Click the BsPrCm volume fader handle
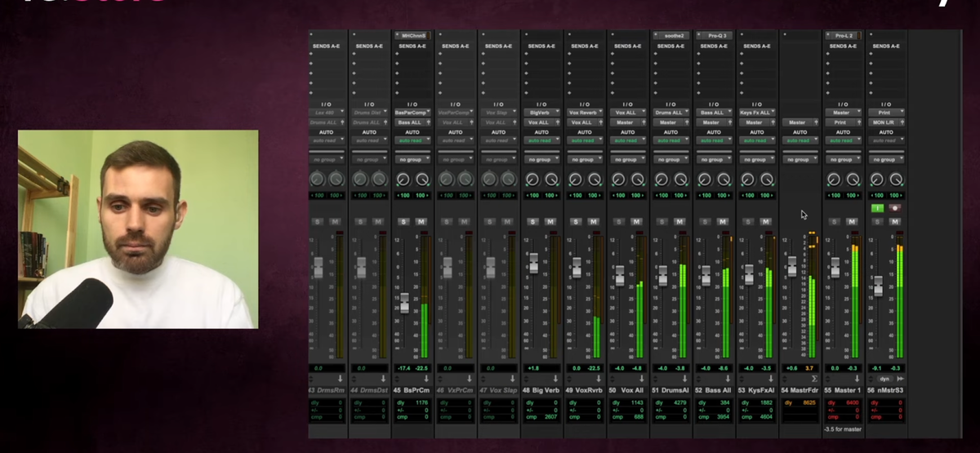This screenshot has height=453, width=980. pyautogui.click(x=403, y=303)
